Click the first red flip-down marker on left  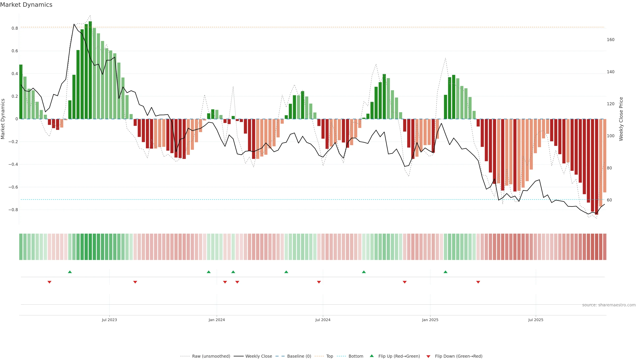coord(49,282)
